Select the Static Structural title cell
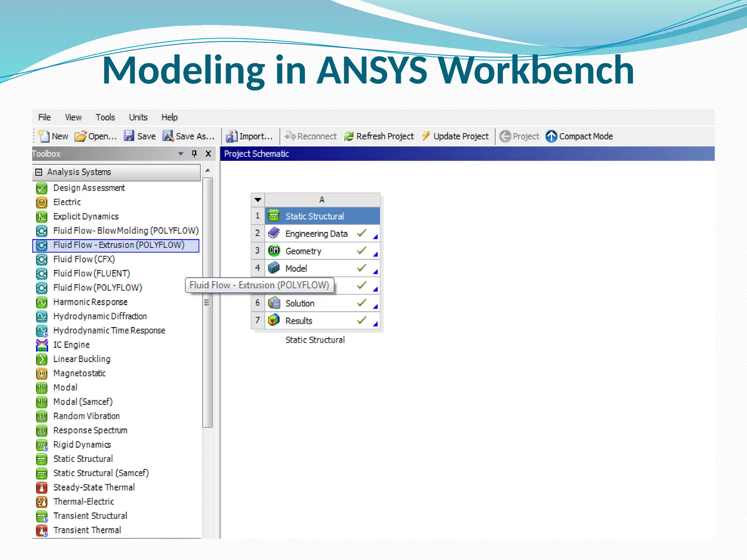The width and height of the screenshot is (747, 560). (322, 216)
